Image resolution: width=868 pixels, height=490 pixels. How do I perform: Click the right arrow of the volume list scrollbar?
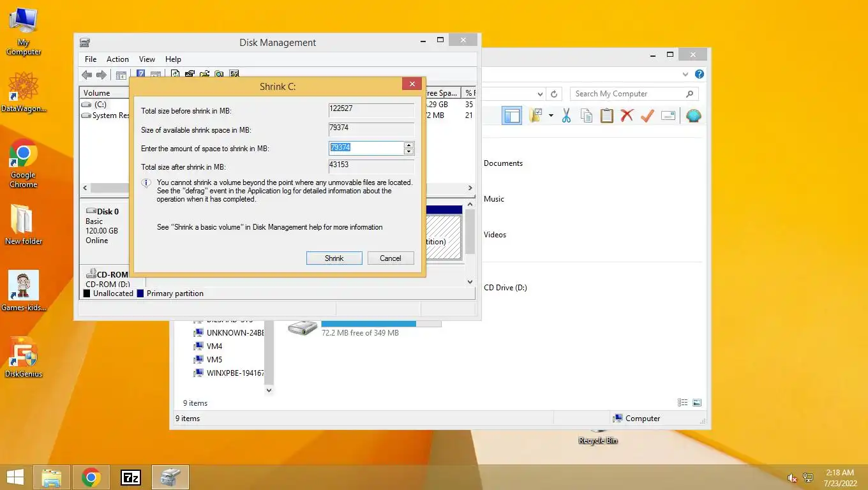[470, 188]
